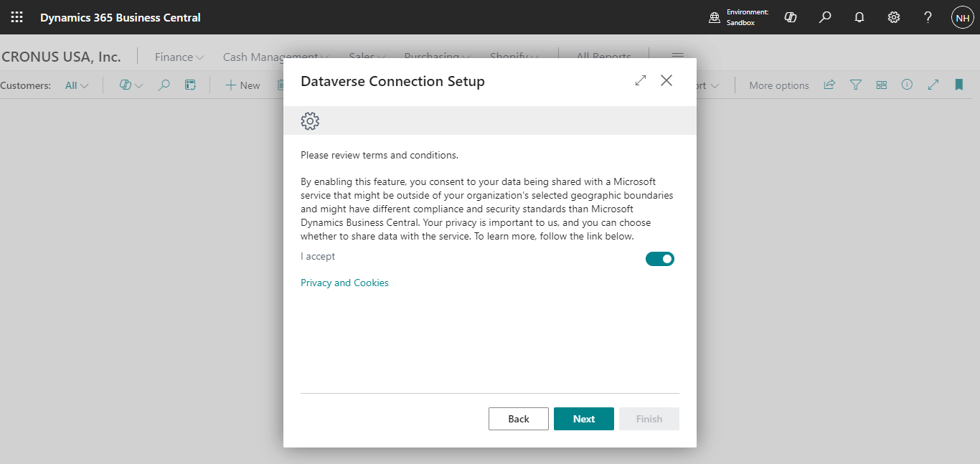
Task: Click the Tell Me search magnifier icon
Action: coord(825,17)
